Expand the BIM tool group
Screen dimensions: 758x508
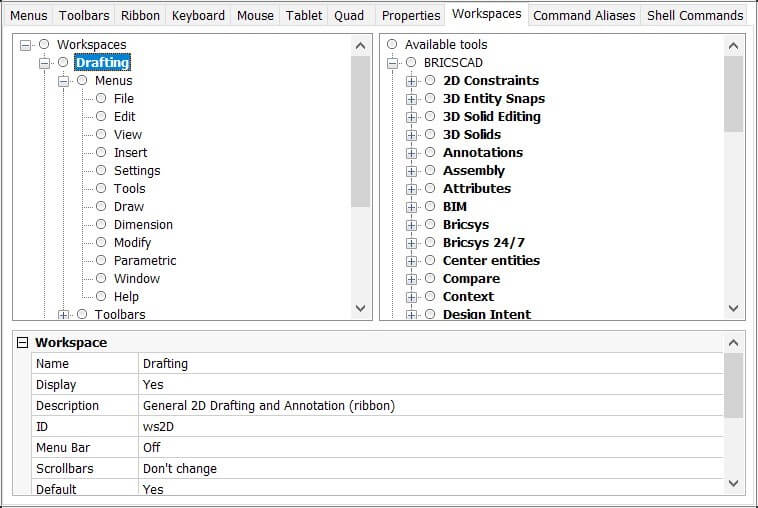click(411, 207)
